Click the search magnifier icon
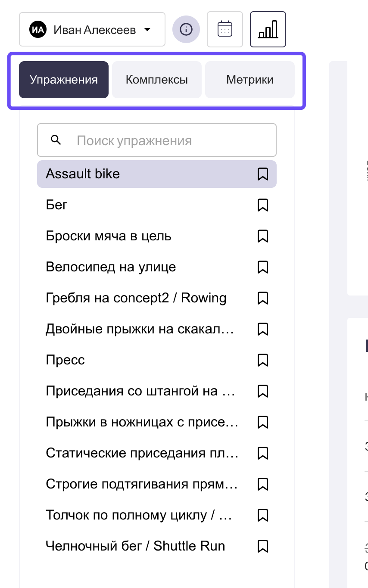 coord(56,140)
